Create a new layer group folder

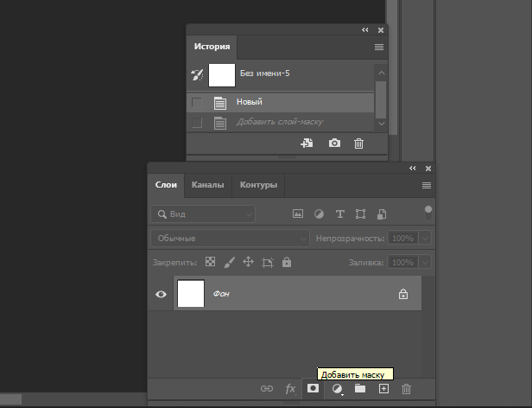click(x=360, y=388)
